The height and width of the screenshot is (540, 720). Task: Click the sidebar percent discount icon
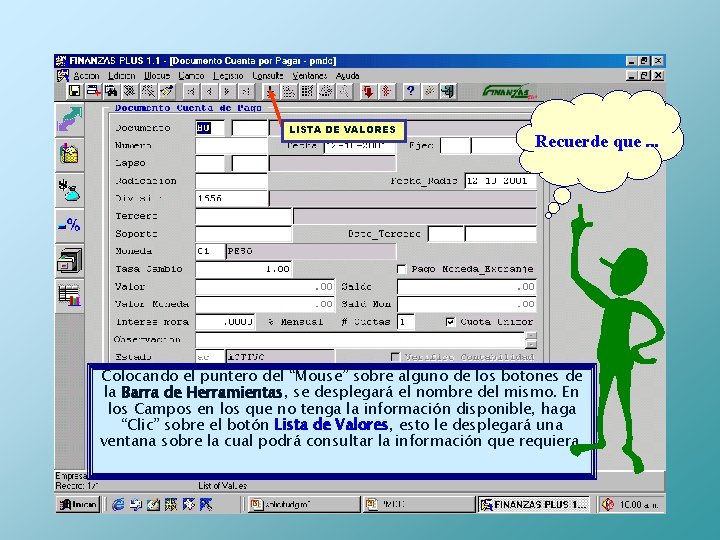(69, 225)
